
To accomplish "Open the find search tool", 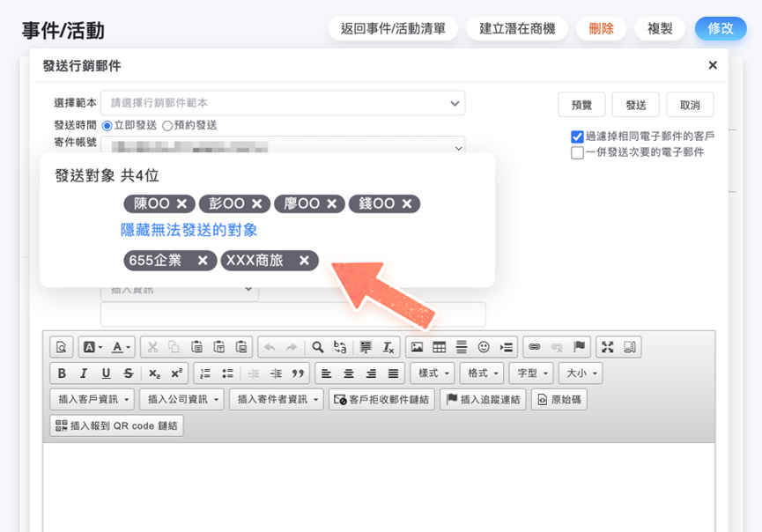I will coord(318,347).
